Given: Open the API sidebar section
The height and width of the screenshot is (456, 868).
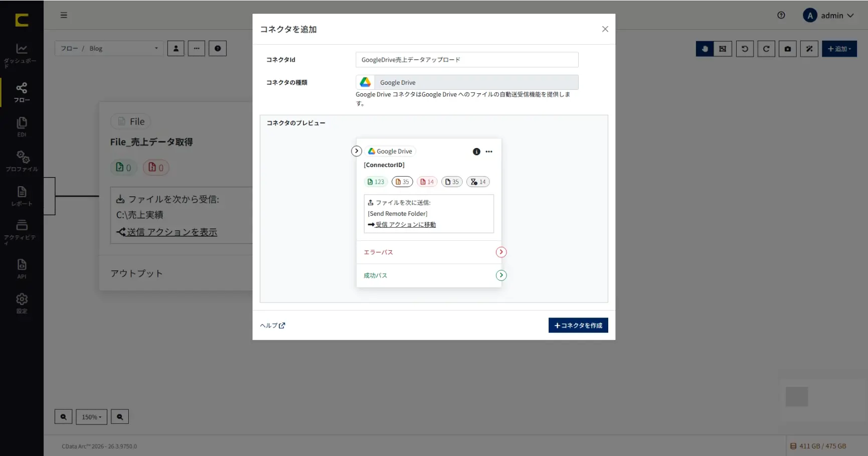Looking at the screenshot, I should (22, 268).
